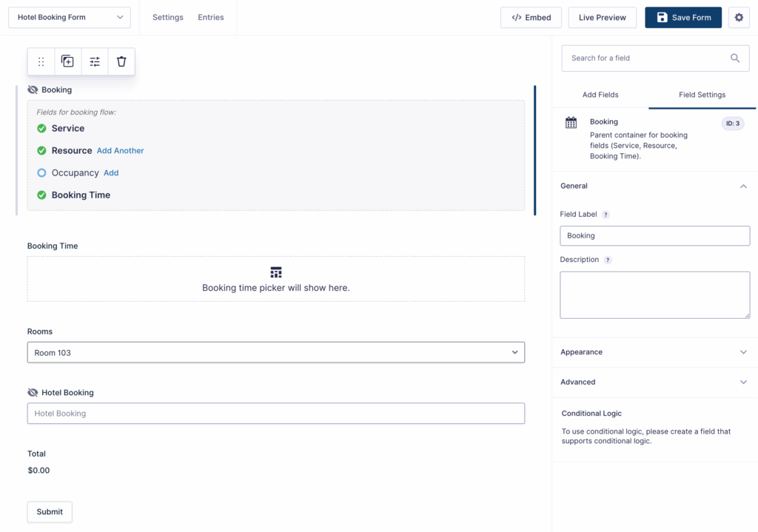Open the Rooms dropdown showing Room 103
Image resolution: width=758 pixels, height=532 pixels.
pyautogui.click(x=514, y=352)
